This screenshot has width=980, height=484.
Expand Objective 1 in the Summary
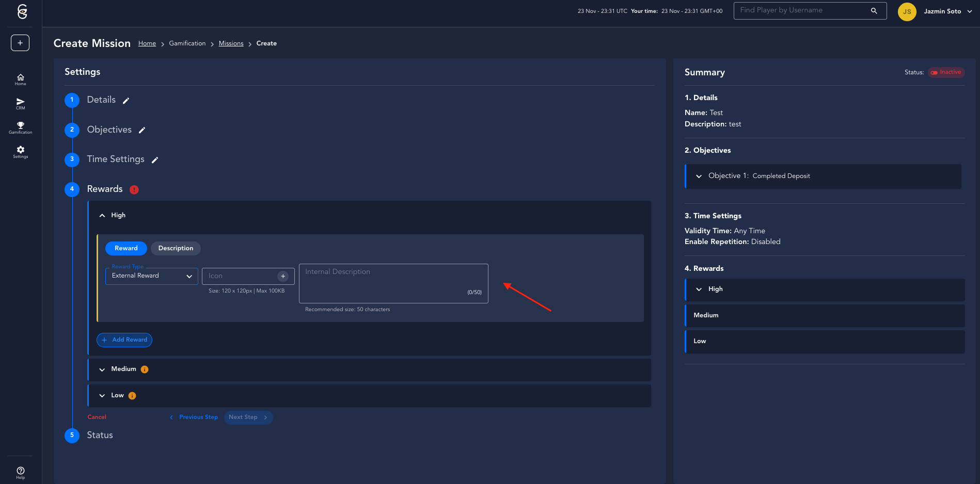click(699, 176)
